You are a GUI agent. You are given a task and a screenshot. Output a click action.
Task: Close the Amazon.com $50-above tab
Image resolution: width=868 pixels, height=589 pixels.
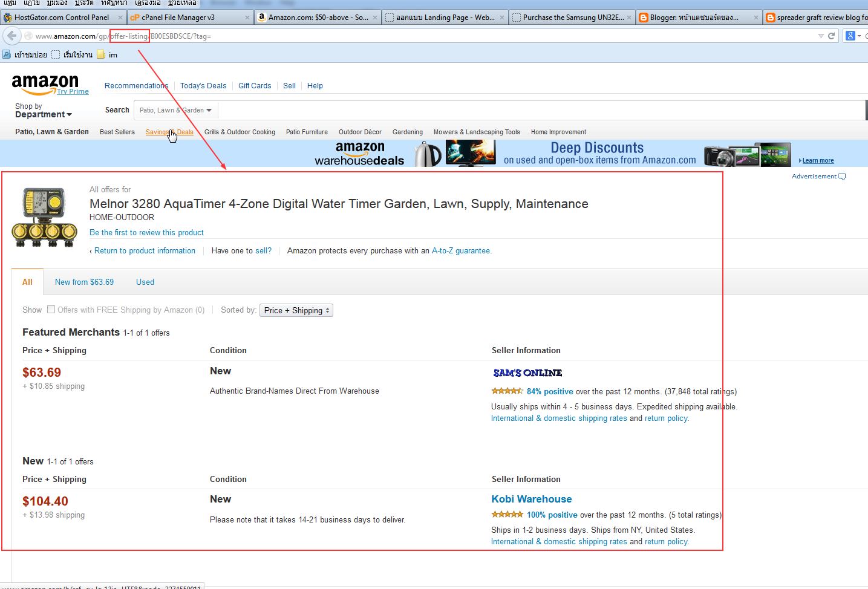pyautogui.click(x=375, y=18)
